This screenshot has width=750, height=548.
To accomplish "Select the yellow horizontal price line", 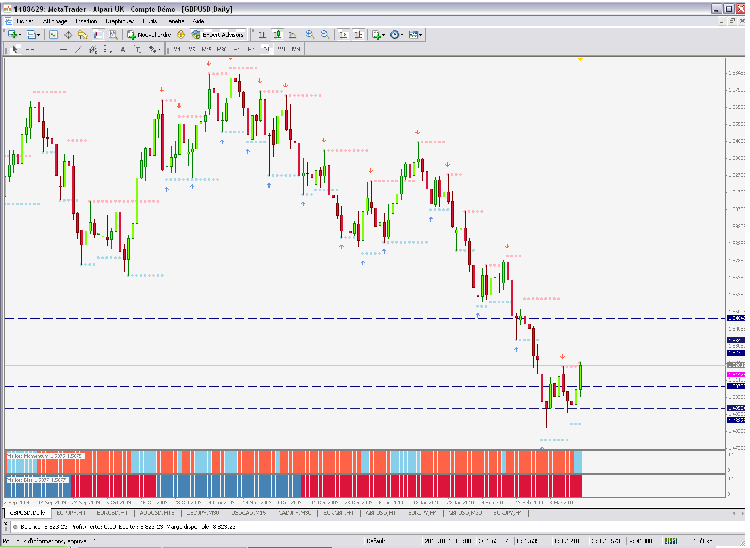I will (364, 365).
